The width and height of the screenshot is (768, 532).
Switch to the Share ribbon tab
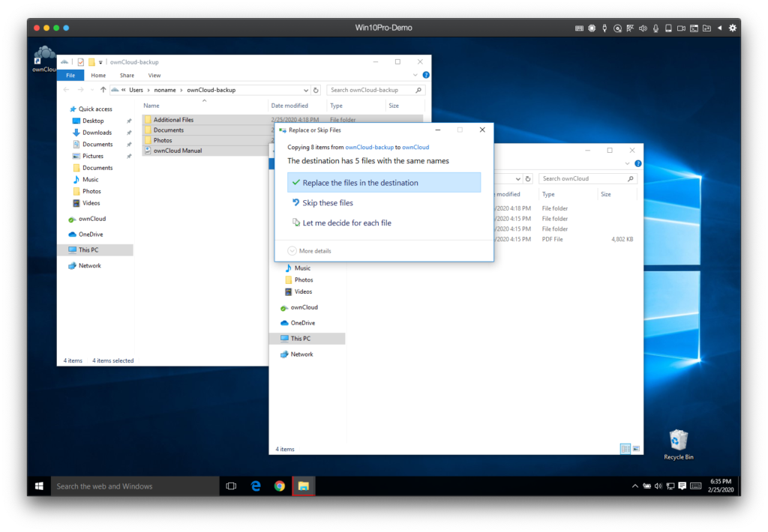click(127, 76)
